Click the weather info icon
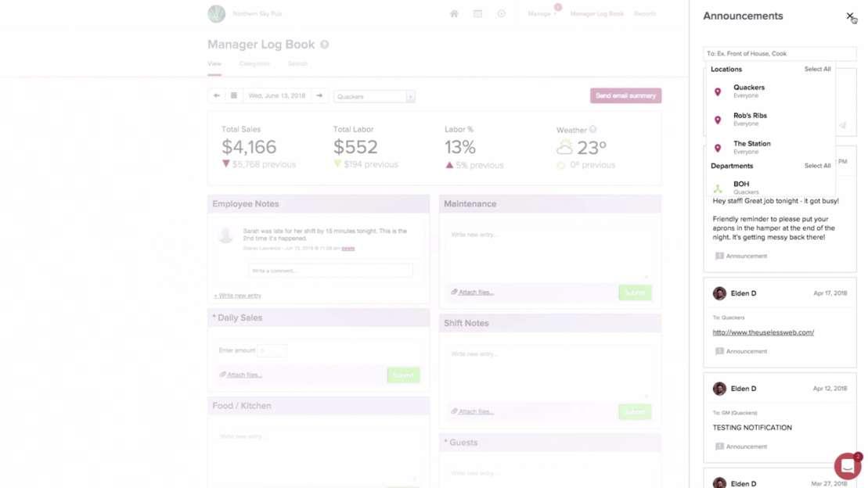868x488 pixels. click(592, 130)
